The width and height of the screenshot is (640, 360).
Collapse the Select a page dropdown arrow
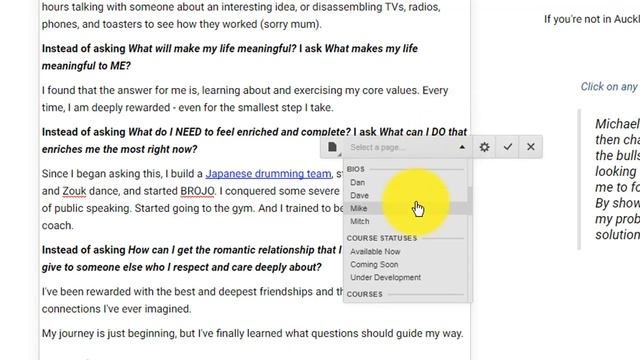coord(462,147)
